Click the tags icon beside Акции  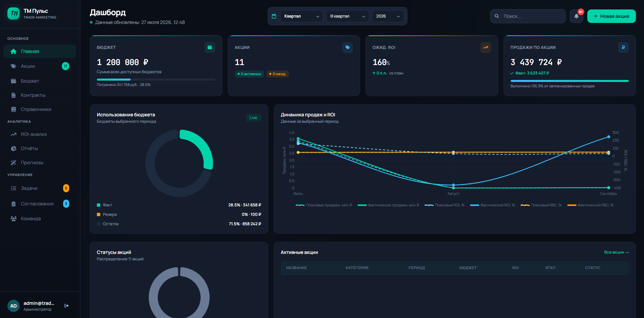[14, 66]
